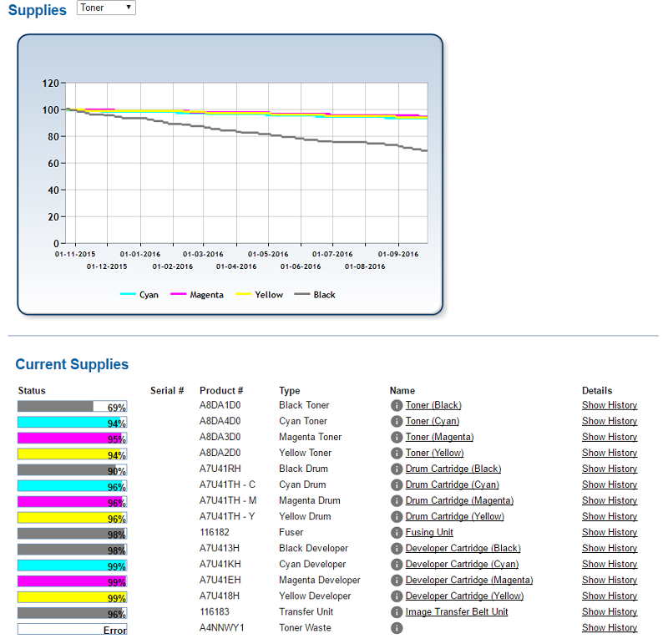Click the Fuser 98% status bar
The height and width of the screenshot is (644, 668).
click(x=73, y=534)
